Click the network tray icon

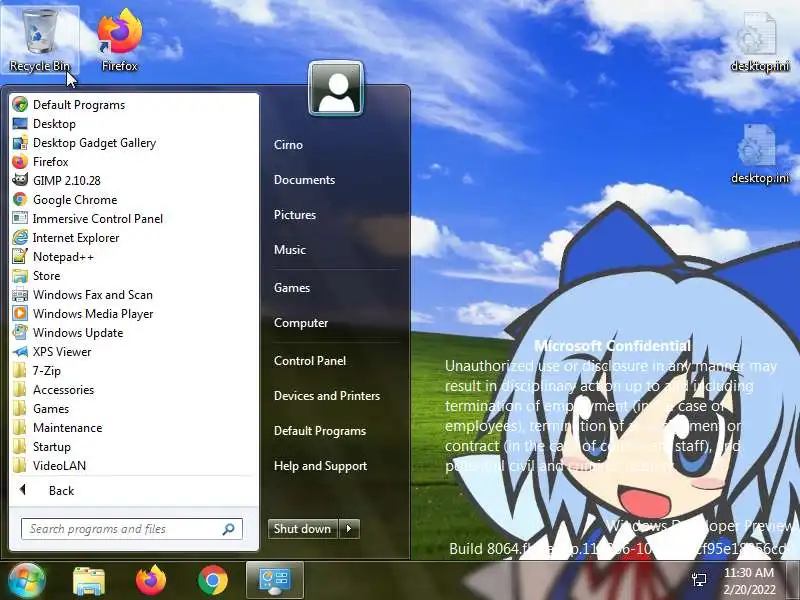tap(699, 580)
